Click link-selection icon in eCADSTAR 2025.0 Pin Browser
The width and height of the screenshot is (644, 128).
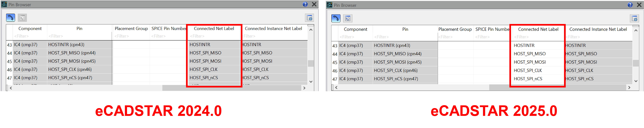(x=336, y=18)
